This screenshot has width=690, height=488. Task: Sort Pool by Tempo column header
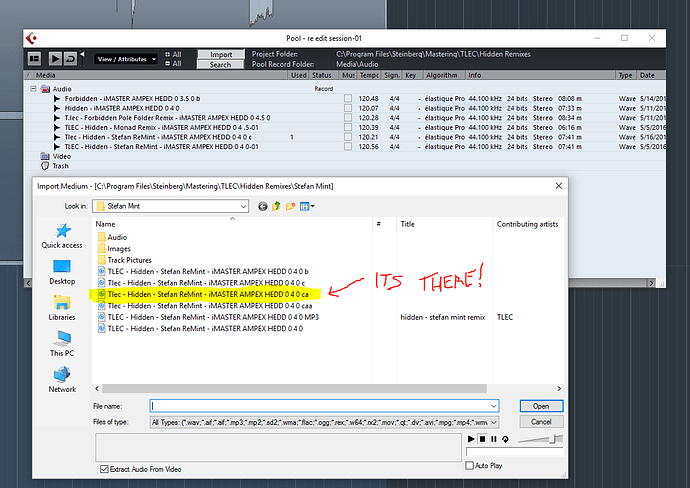[369, 75]
